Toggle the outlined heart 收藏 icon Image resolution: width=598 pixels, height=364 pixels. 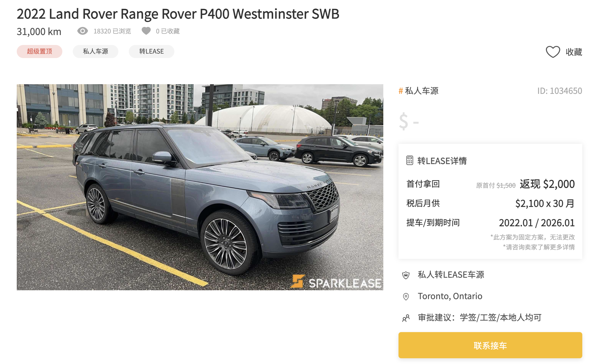[553, 52]
